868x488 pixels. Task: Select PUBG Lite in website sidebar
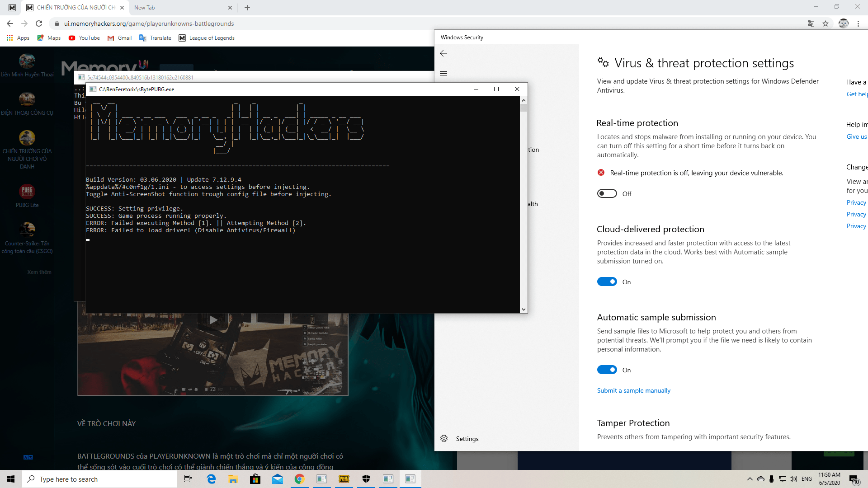point(27,196)
